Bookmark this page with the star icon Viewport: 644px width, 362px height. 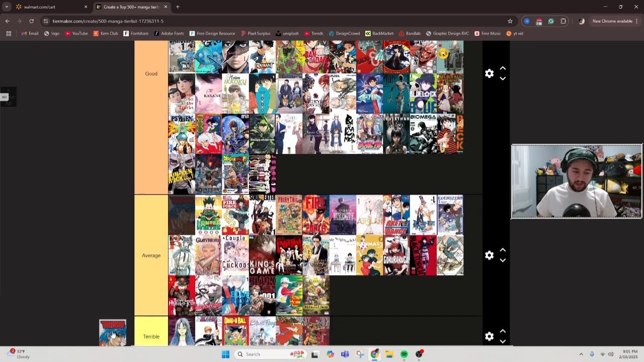tap(510, 21)
